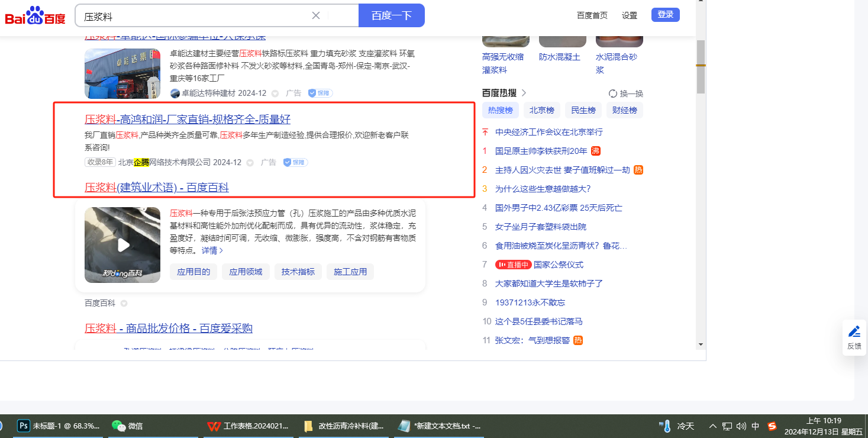Viewport: 868px width, 438px height.
Task: Expand the dropdown arrow beside 卓能达特种建材 2024-12
Action: click(275, 94)
